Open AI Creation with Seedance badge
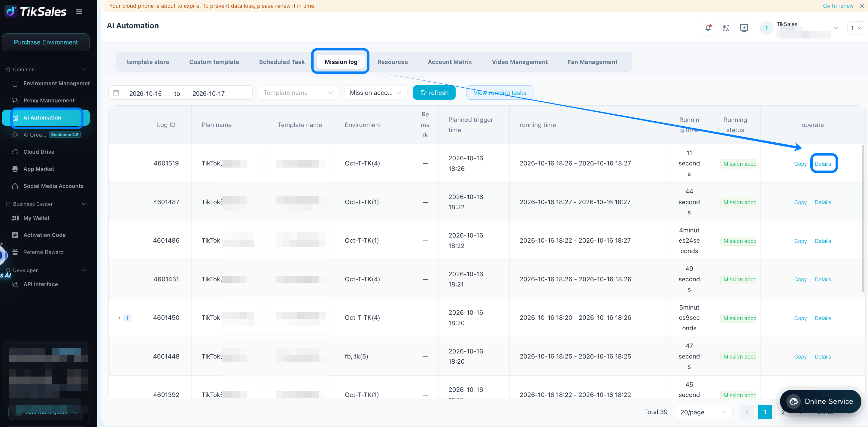 46,135
